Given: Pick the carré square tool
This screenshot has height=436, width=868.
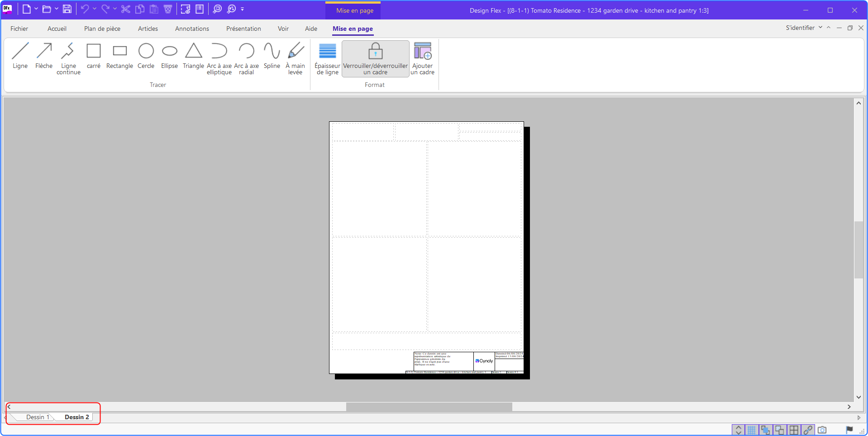Looking at the screenshot, I should point(94,56).
